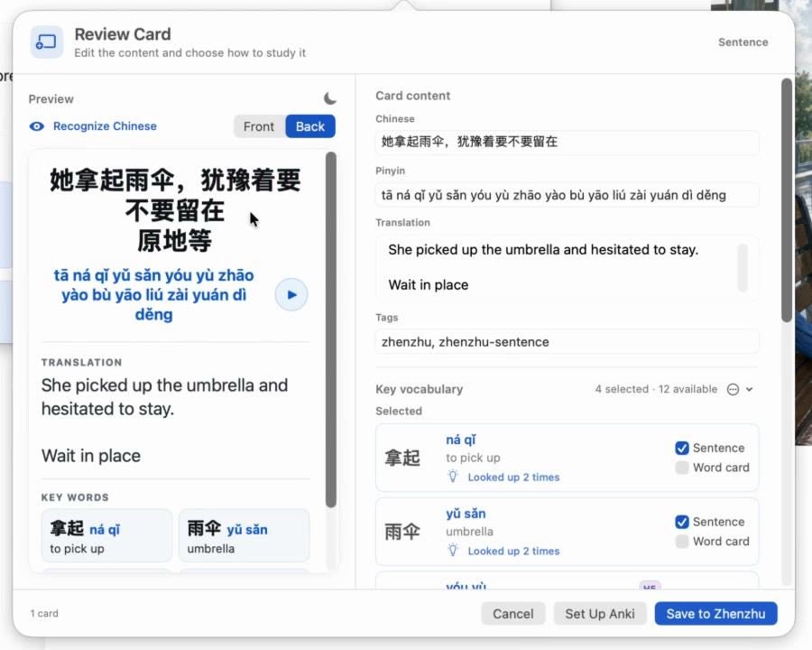The image size is (812, 650).
Task: Click the Card content panel scrollbar
Action: 786,200
